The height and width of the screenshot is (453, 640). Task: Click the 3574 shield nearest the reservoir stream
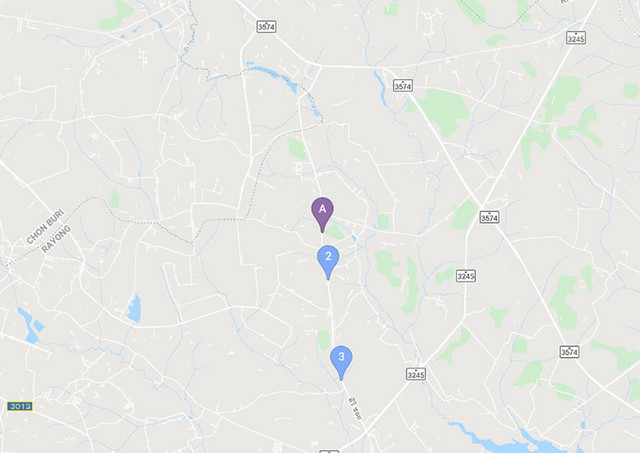pos(403,86)
